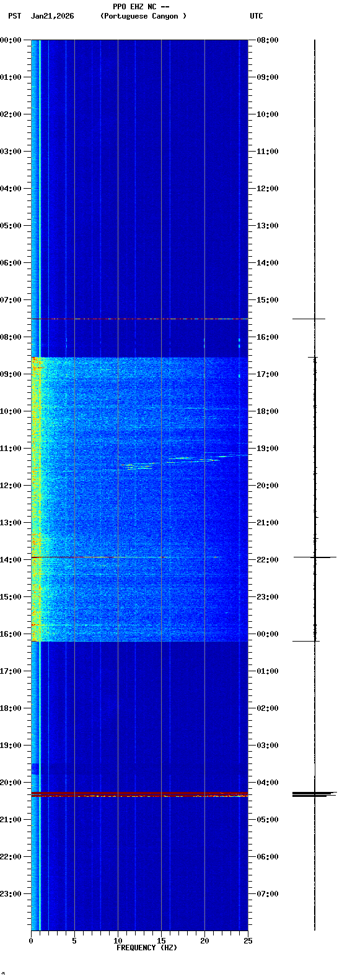
Task: Click "13:00" on the left PST axis
Action: (11, 523)
